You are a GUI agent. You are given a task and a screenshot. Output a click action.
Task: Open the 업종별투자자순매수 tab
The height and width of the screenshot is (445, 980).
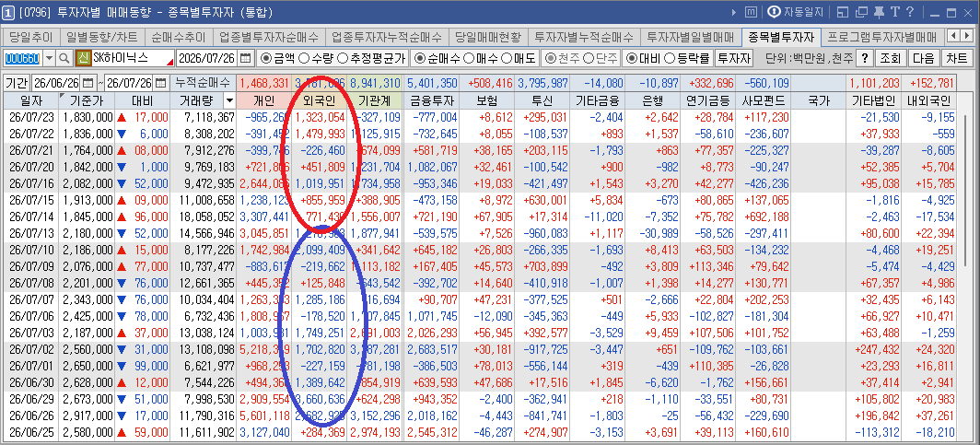[269, 36]
